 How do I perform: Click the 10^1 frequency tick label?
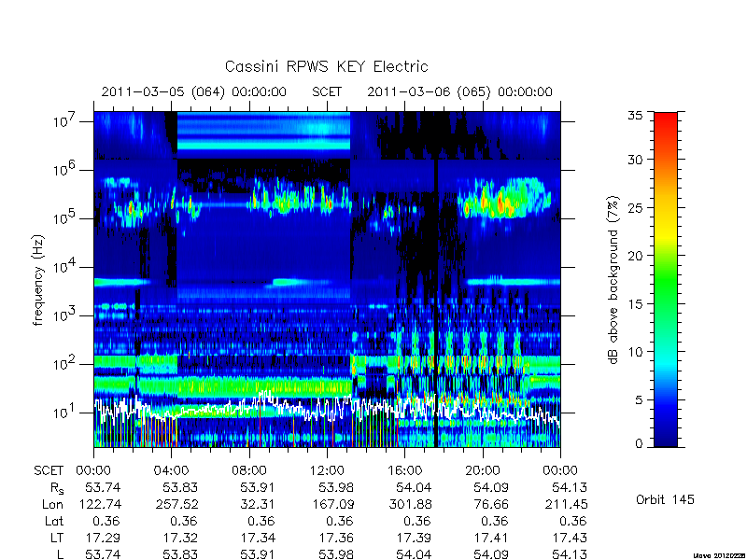coord(65,413)
